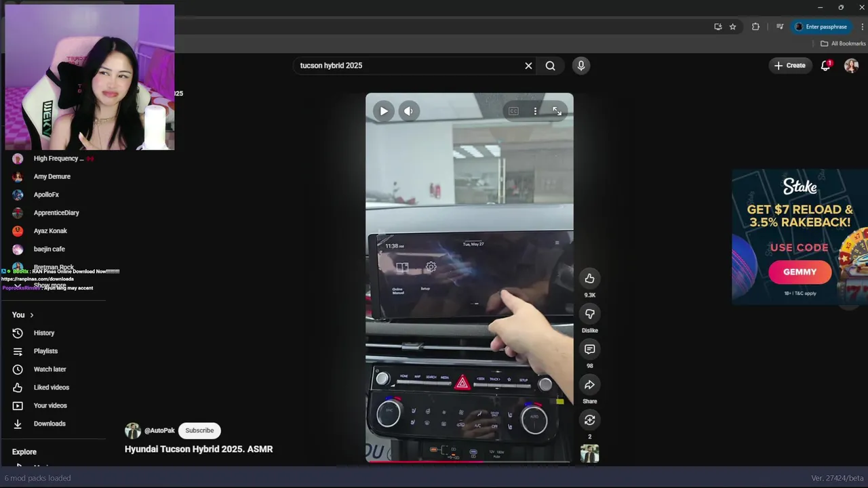Seek using the Short's red progress bar
The height and width of the screenshot is (488, 868).
pyautogui.click(x=469, y=462)
